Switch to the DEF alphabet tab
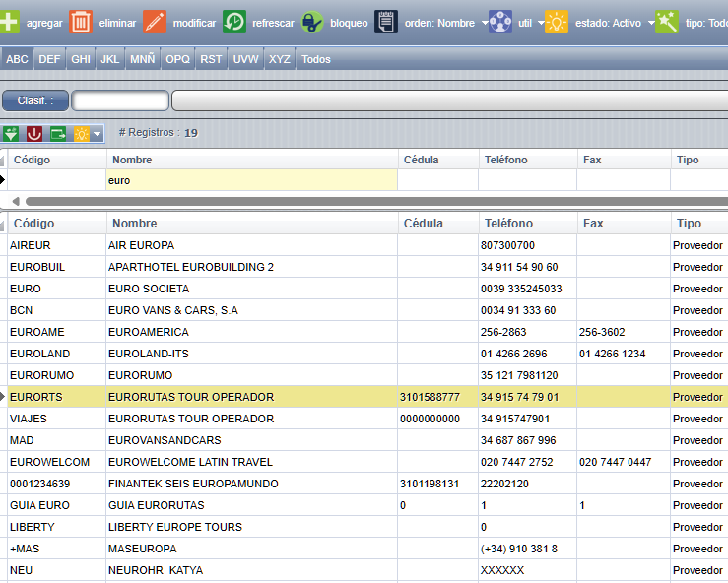Viewport: 728px width, 583px height. (x=49, y=59)
